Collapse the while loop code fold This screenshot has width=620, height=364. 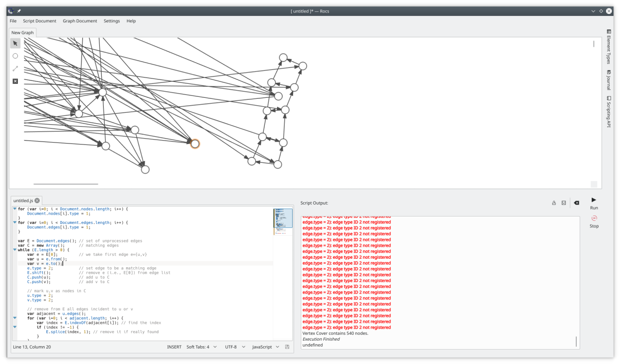click(x=15, y=250)
